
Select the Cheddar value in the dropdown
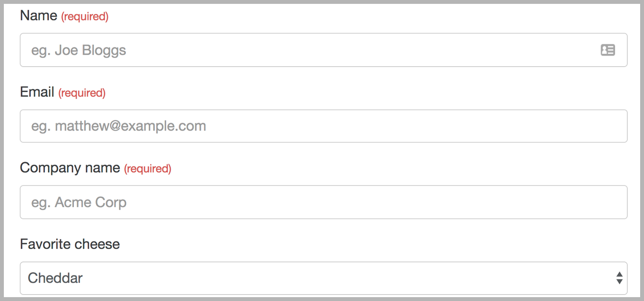(x=55, y=278)
